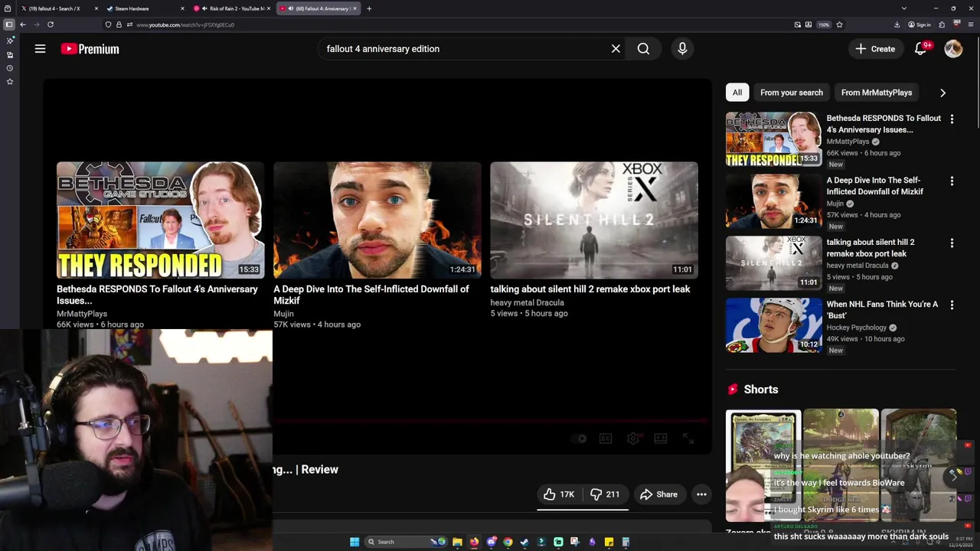Open sidebar silent hill 2 remake title
The height and width of the screenshot is (551, 980).
click(871, 248)
